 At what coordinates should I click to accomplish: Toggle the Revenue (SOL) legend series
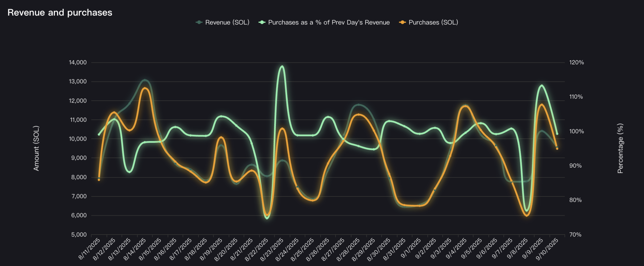227,22
